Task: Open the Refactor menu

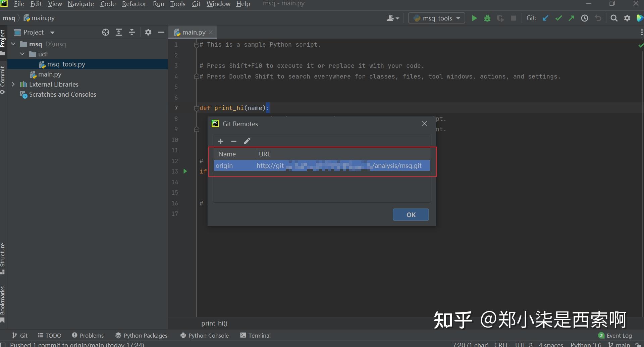Action: [x=134, y=4]
